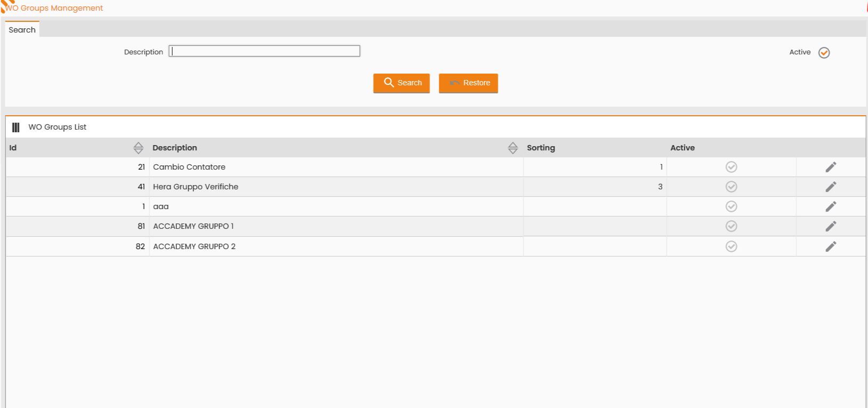The height and width of the screenshot is (408, 868).
Task: Edit the Hera Gruppo Verifiche row pencil icon
Action: coord(831,187)
